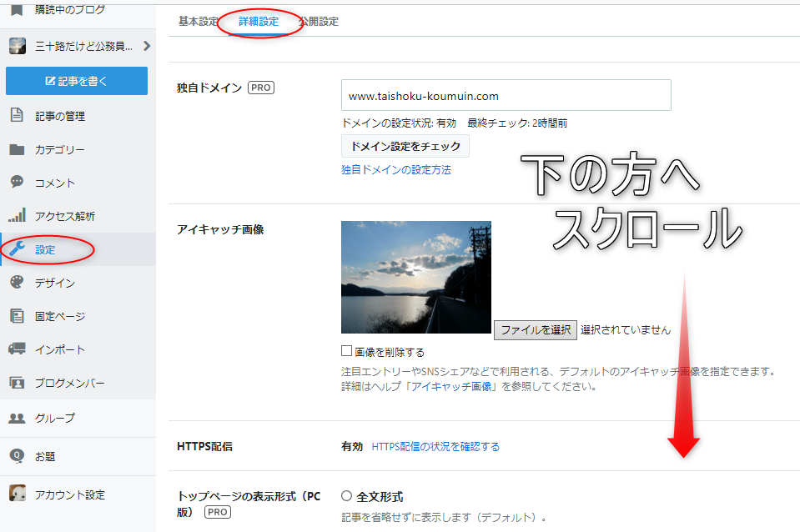Switch to the 基本設定 tab

[x=199, y=22]
